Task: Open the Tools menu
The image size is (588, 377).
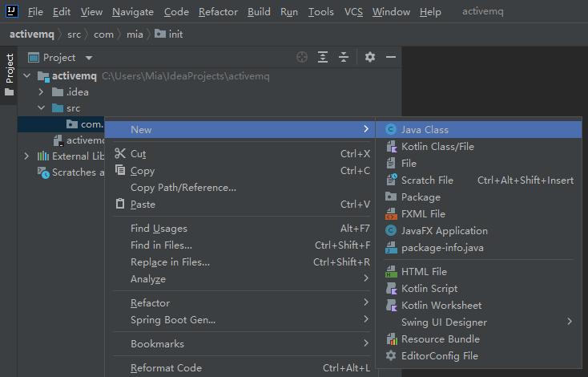Action: tap(321, 12)
